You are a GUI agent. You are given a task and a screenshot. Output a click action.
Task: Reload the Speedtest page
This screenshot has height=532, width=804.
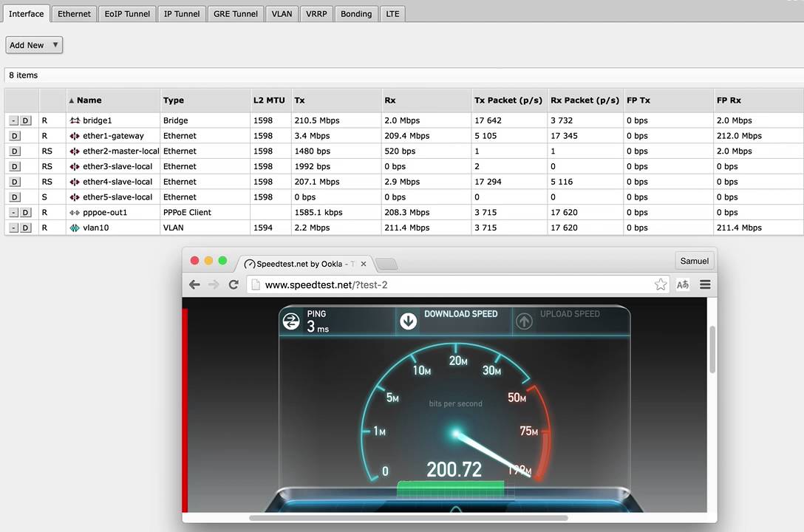(234, 284)
